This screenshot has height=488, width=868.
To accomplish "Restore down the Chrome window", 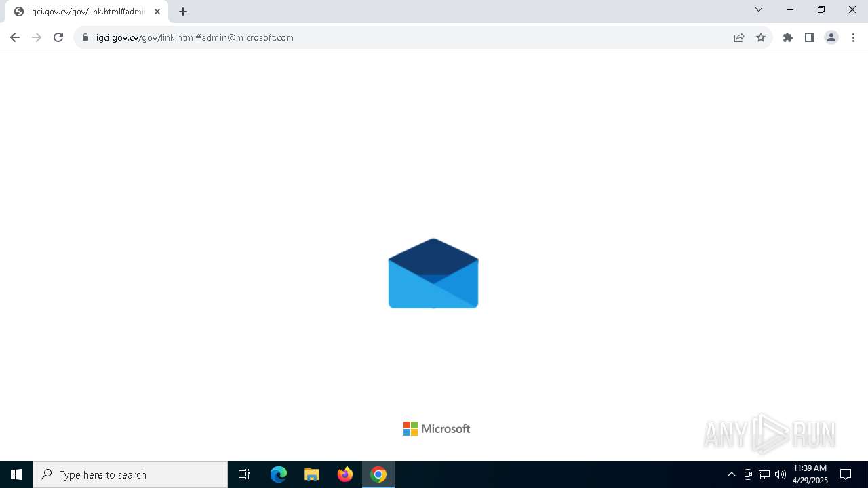I will (821, 9).
